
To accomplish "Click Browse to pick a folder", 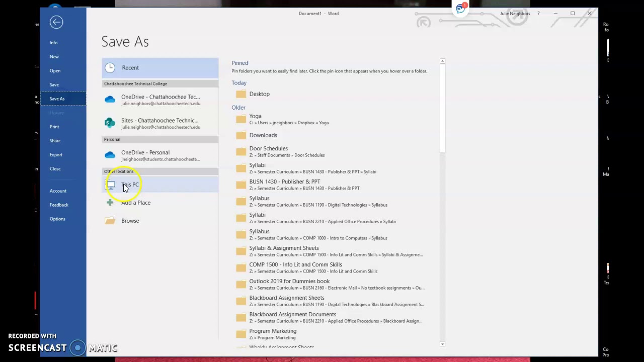I will click(x=160, y=221).
